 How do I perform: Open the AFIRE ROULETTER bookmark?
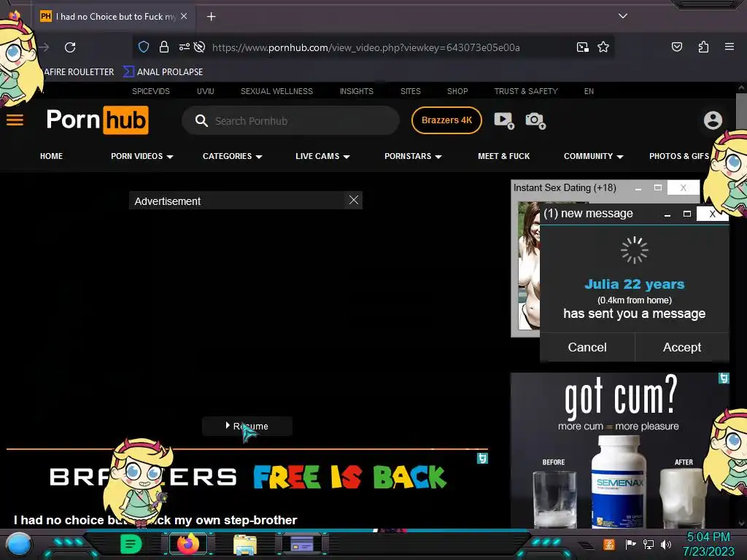pos(78,72)
